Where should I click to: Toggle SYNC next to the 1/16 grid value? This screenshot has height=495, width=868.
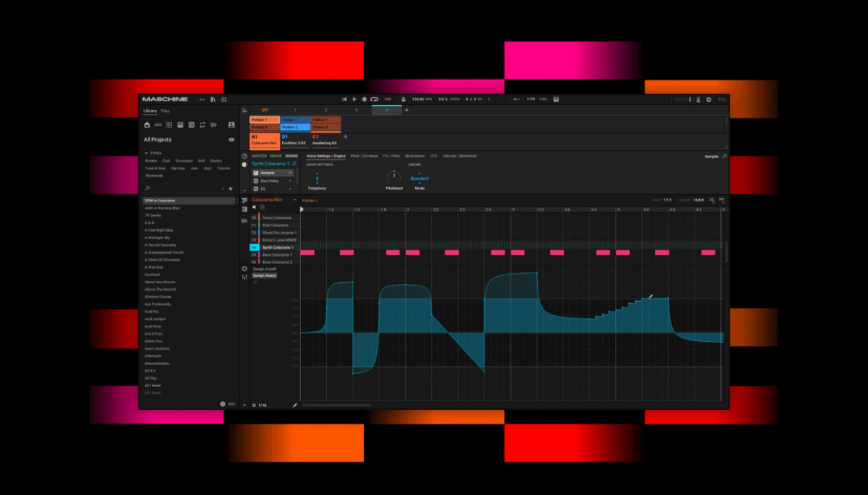click(543, 99)
